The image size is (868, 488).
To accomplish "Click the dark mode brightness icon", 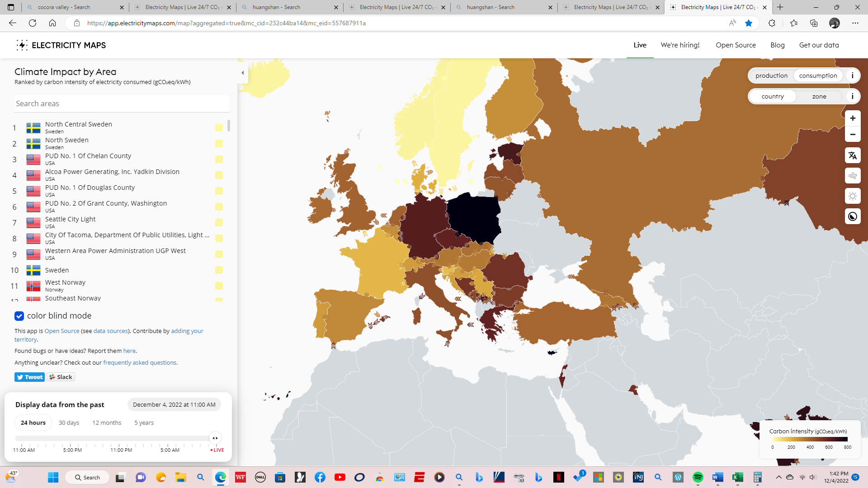I will (x=852, y=216).
